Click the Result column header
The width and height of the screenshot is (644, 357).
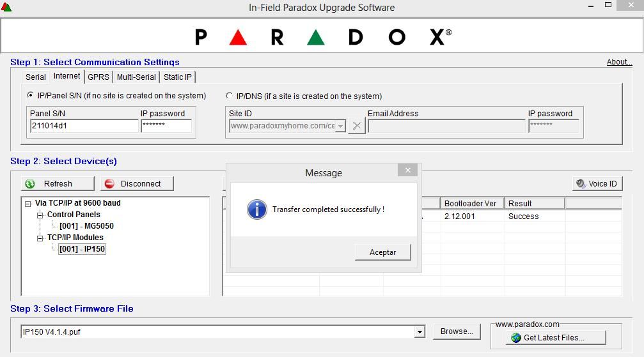tap(535, 204)
